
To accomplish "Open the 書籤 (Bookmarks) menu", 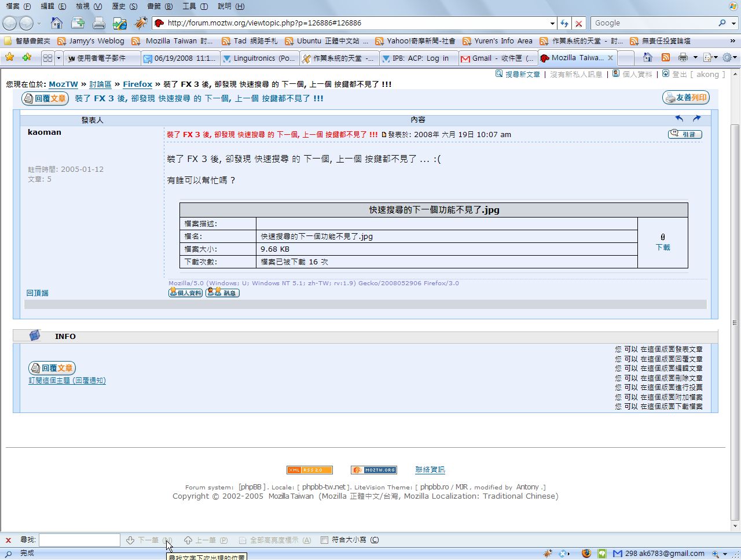I will [159, 6].
